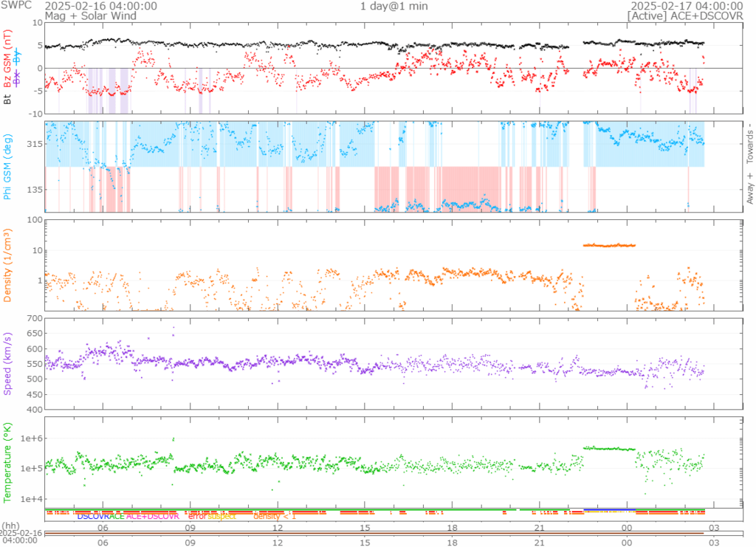The width and height of the screenshot is (756, 547).
Task: Click the green Temperature axis label
Action: pos(8,461)
